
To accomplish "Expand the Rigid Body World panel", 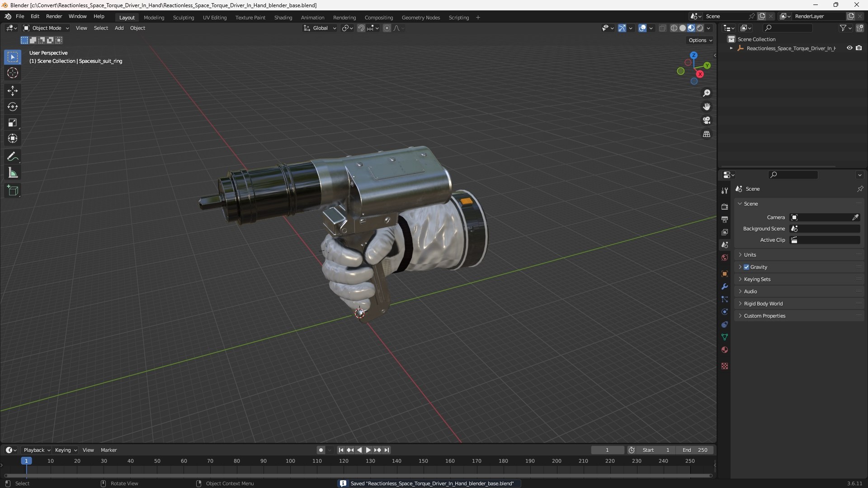I will click(799, 304).
